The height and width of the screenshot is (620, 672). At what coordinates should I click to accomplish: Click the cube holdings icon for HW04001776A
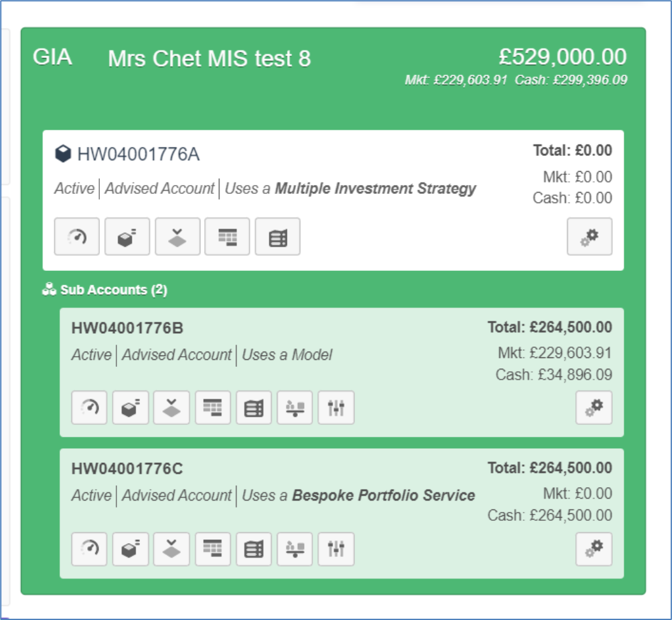click(x=127, y=237)
